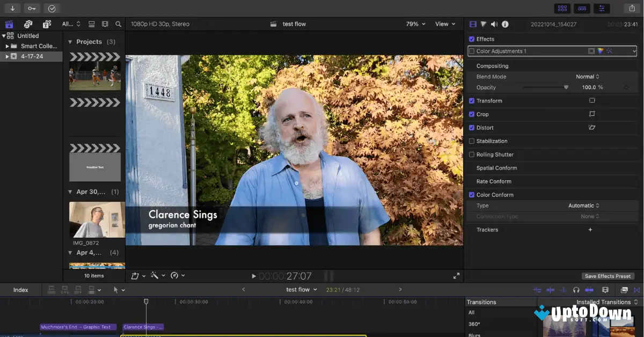644x337 pixels.
Task: Click the Save Effects Preset button
Action: pos(608,275)
